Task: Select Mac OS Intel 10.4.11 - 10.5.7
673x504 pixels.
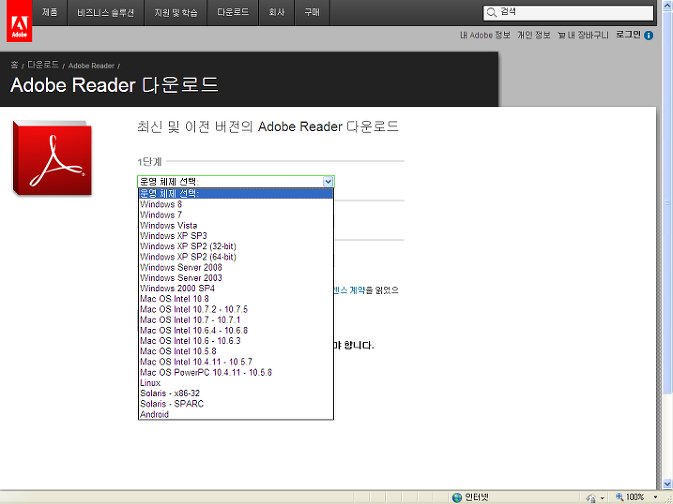Action: coord(236,362)
